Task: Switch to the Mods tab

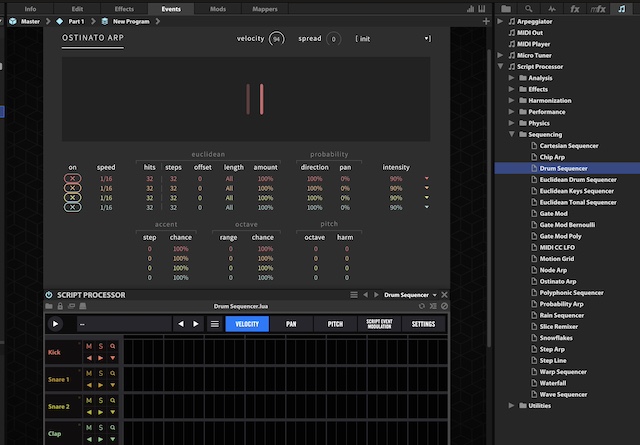Action: pyautogui.click(x=217, y=8)
